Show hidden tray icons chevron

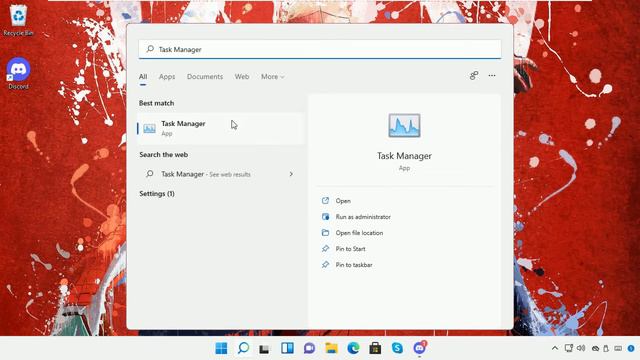point(555,348)
